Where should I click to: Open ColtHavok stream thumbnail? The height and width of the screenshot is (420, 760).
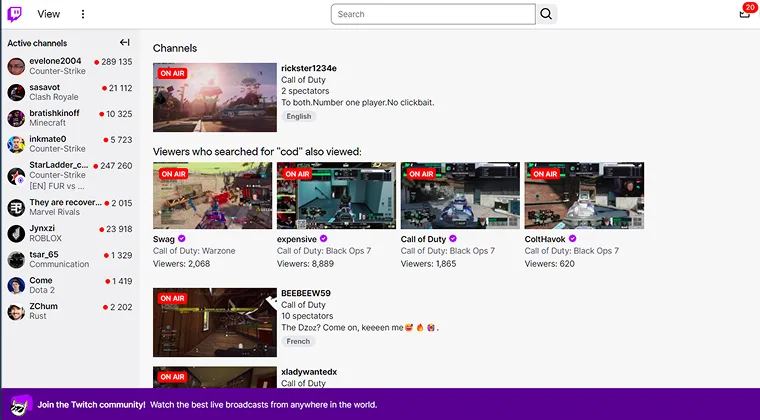584,195
